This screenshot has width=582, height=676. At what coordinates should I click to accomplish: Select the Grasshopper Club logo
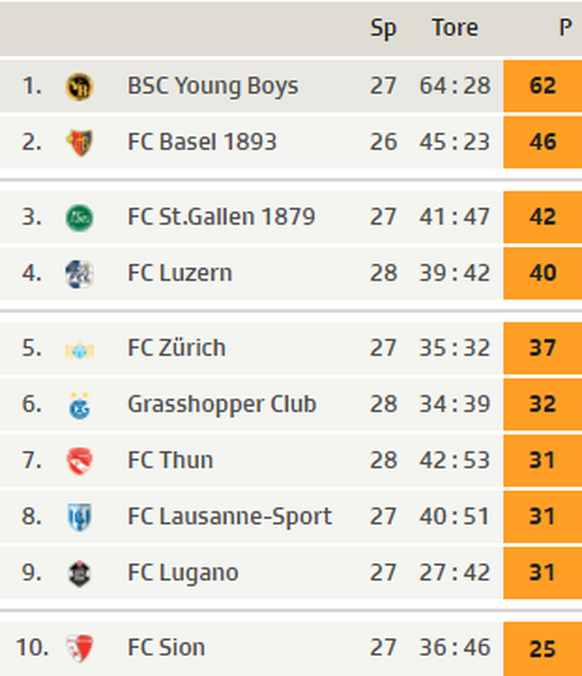tap(79, 405)
